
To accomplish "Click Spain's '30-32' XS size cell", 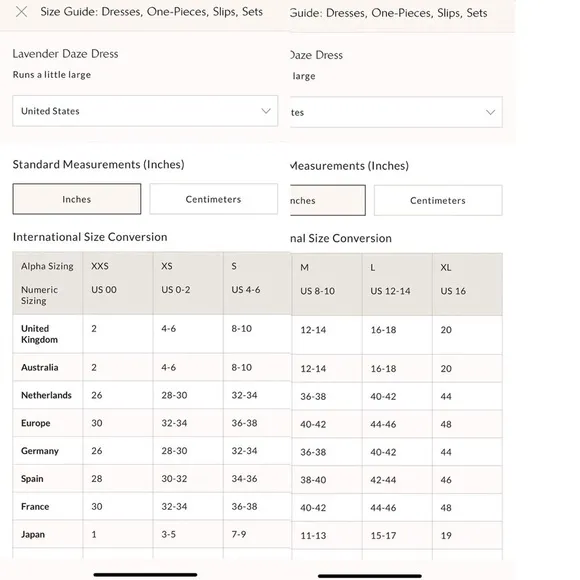I will click(174, 479).
